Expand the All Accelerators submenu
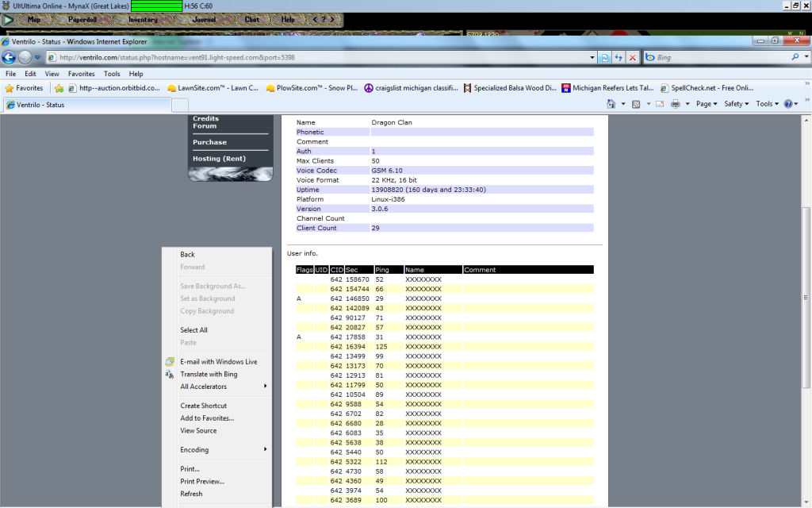 217,387
